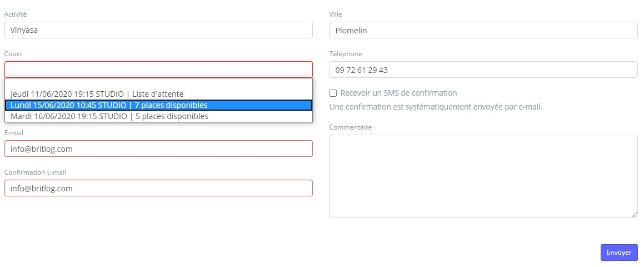Click inside the Commentaire text area
This screenshot has width=644, height=267.
[x=483, y=176]
